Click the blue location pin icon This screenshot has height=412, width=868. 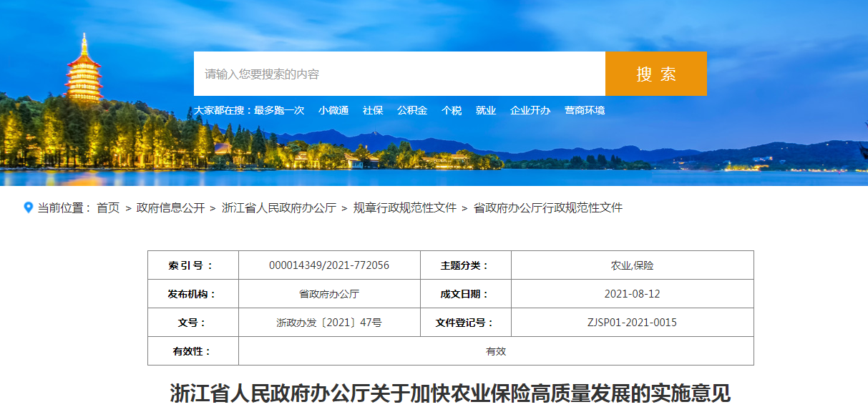coord(29,207)
